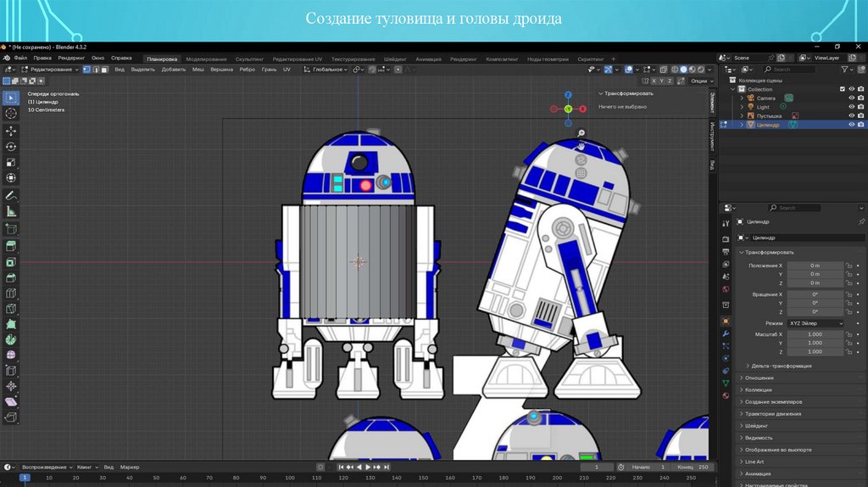Pick the Annotate pencil tool
The height and width of the screenshot is (487, 868).
pos(11,195)
